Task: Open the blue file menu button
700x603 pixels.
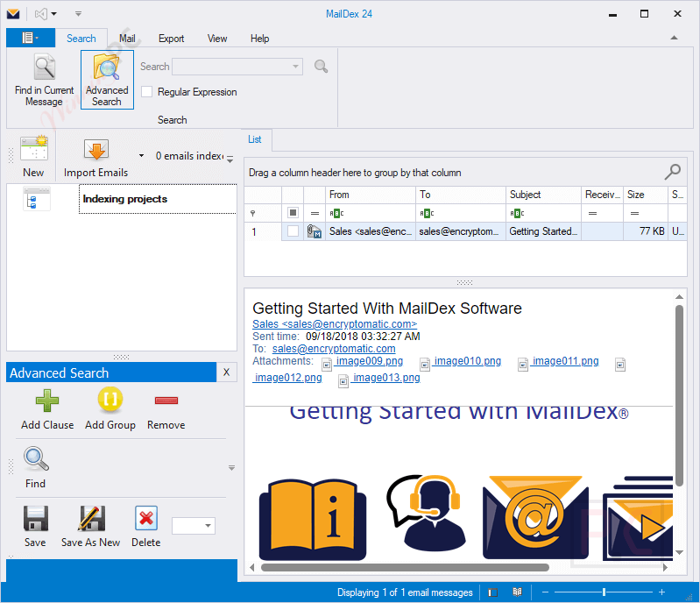Action: (x=31, y=38)
